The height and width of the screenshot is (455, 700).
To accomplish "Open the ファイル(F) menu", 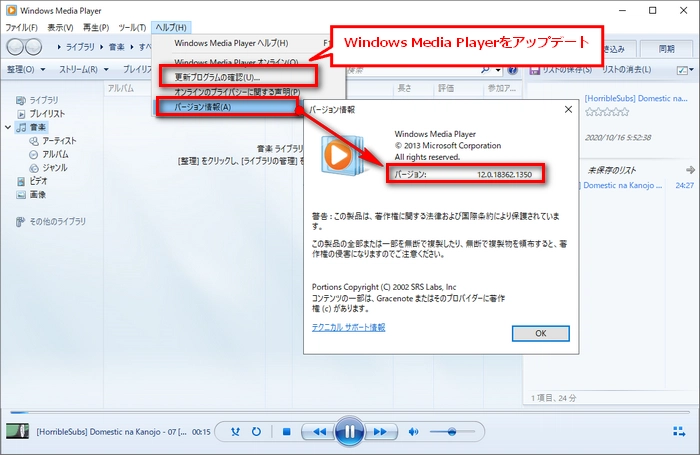I will (22, 28).
